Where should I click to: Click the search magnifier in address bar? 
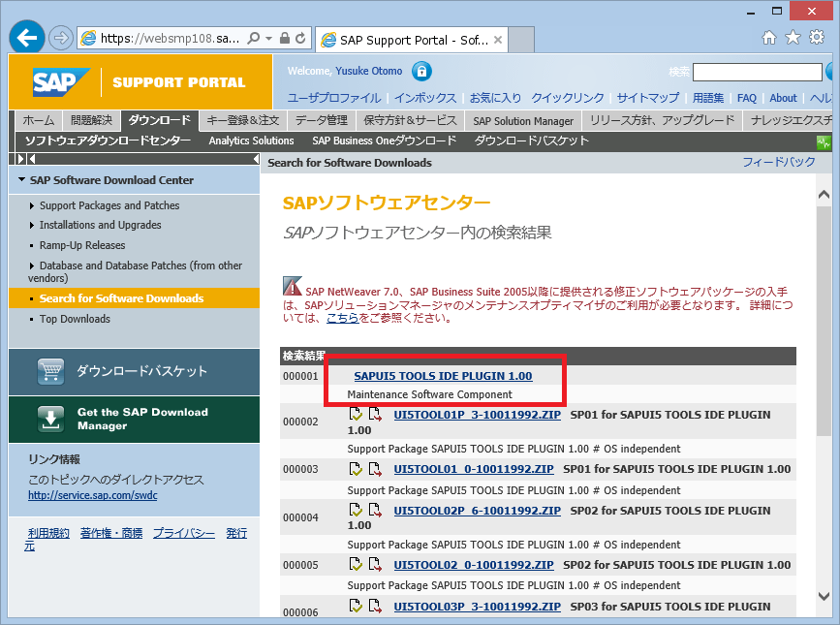pos(254,38)
